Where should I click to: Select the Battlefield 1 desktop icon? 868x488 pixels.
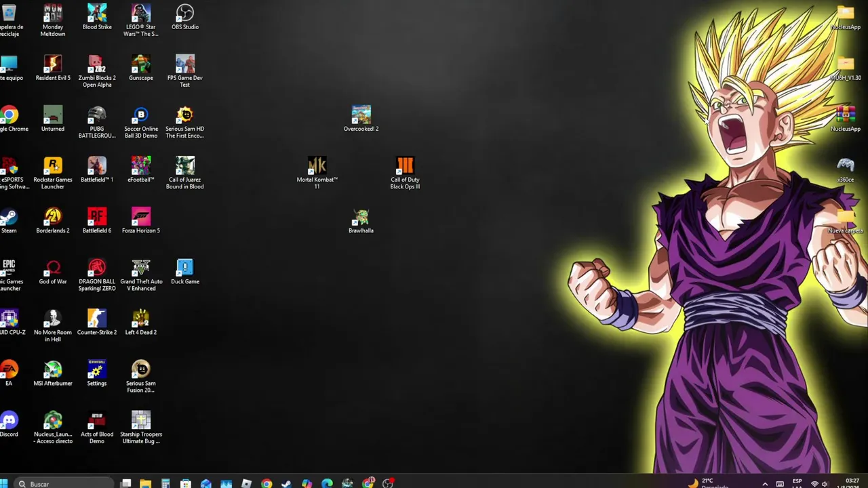[x=97, y=169]
